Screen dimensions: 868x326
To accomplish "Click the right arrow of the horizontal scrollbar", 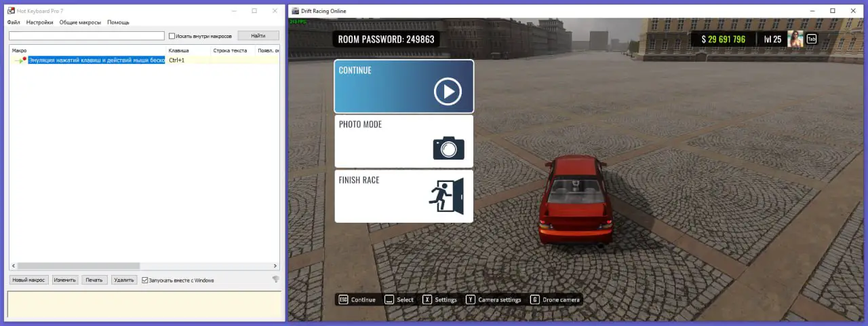I will point(275,266).
